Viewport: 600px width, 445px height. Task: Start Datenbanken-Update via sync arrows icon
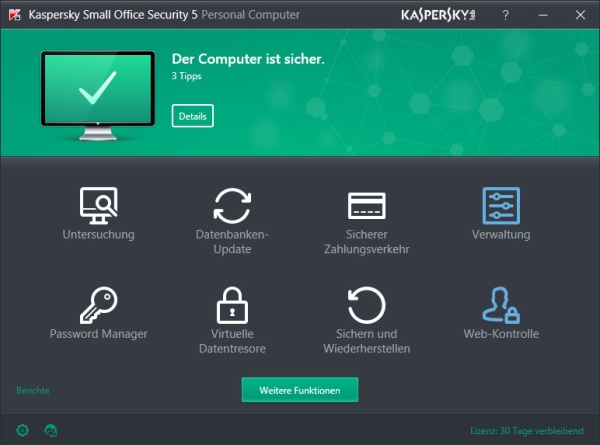pos(232,205)
